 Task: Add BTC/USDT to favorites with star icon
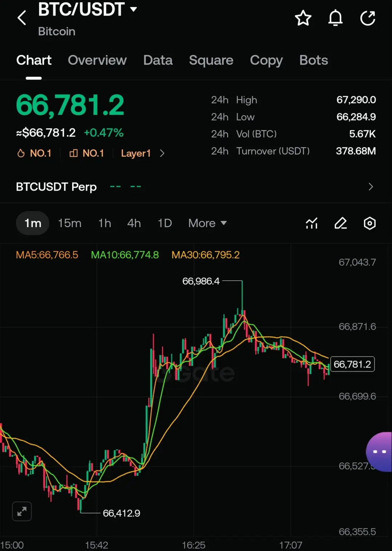pyautogui.click(x=303, y=18)
